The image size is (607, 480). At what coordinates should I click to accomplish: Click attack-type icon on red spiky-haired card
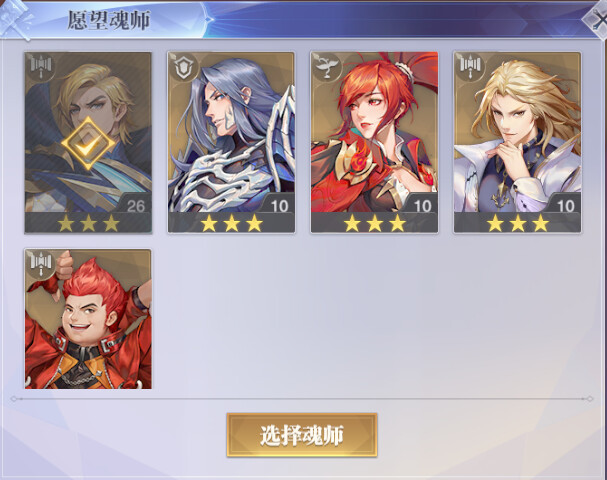click(x=41, y=264)
